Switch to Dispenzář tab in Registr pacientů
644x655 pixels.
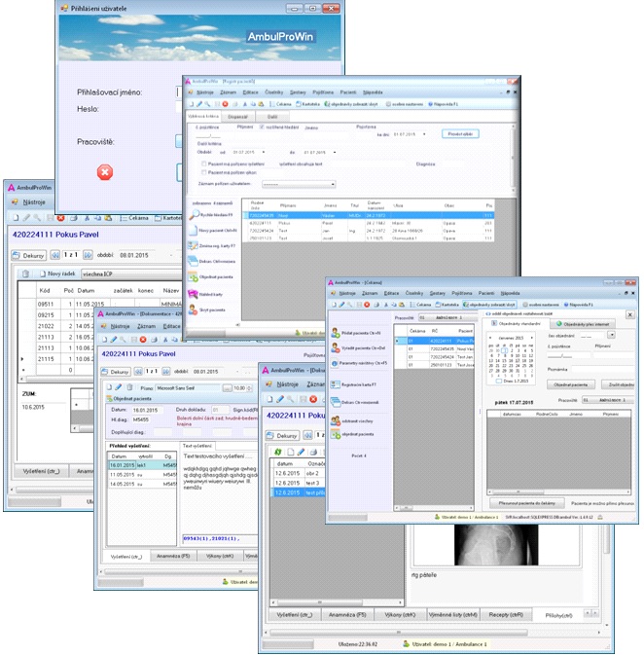click(x=237, y=117)
